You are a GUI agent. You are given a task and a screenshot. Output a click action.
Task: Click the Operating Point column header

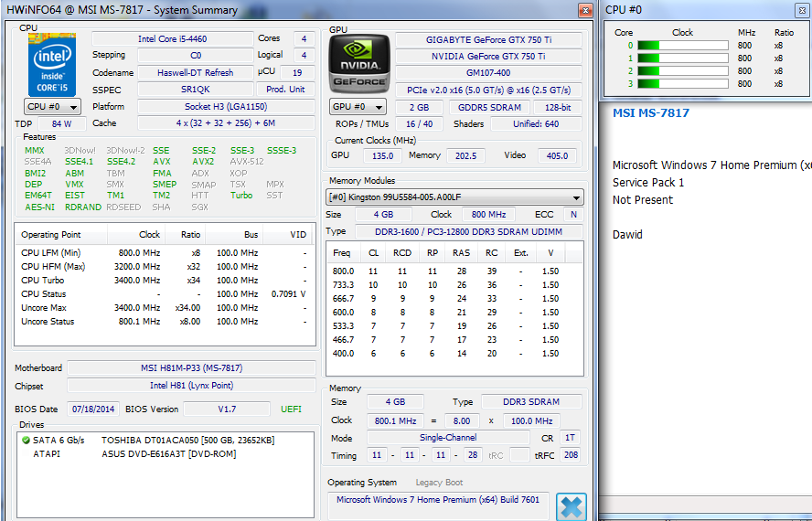point(61,235)
